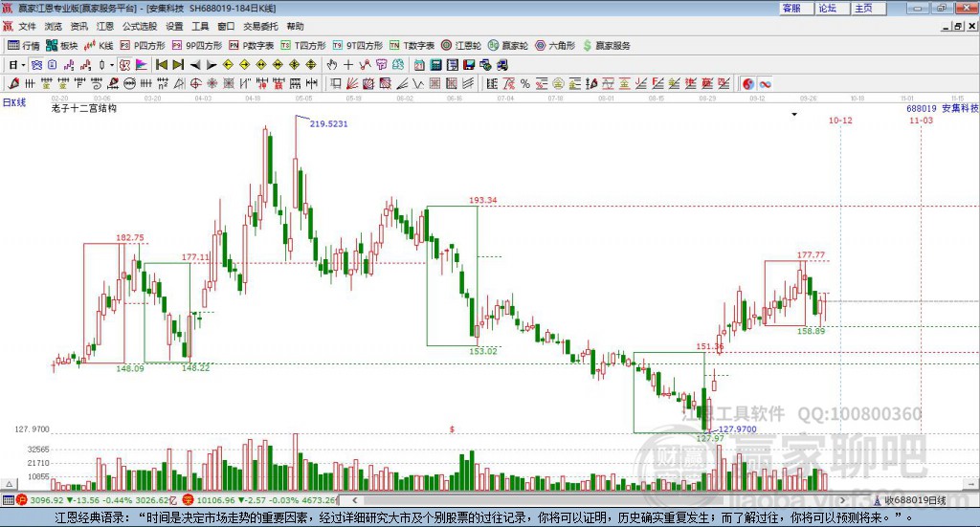Click the first yellow diamond arrow icon

pos(228,65)
